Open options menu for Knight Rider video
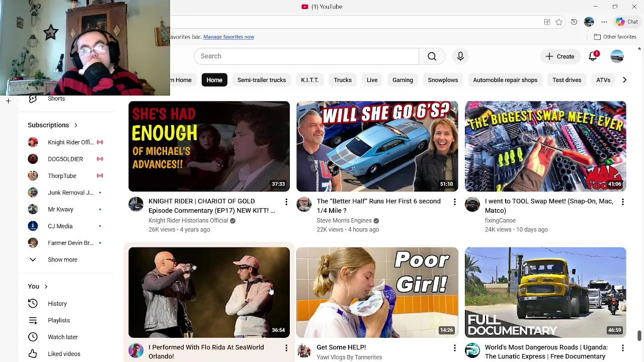This screenshot has width=644, height=362. click(286, 202)
